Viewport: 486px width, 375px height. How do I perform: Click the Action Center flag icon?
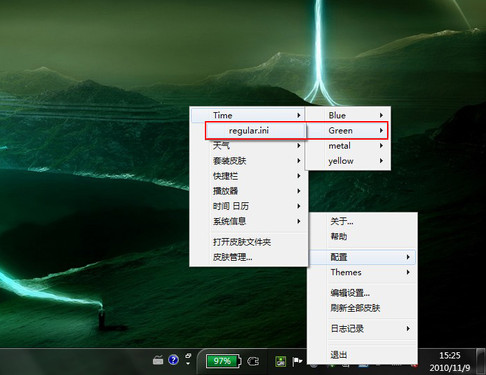[x=297, y=361]
